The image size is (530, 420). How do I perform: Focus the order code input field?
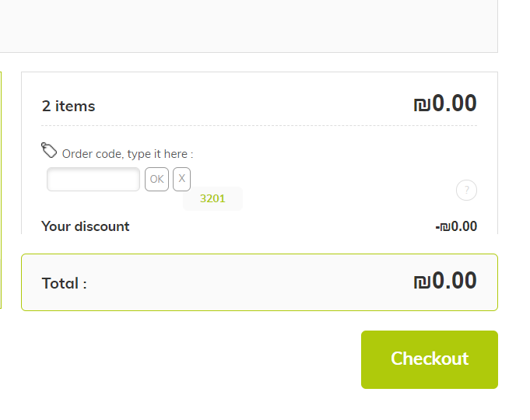point(93,180)
